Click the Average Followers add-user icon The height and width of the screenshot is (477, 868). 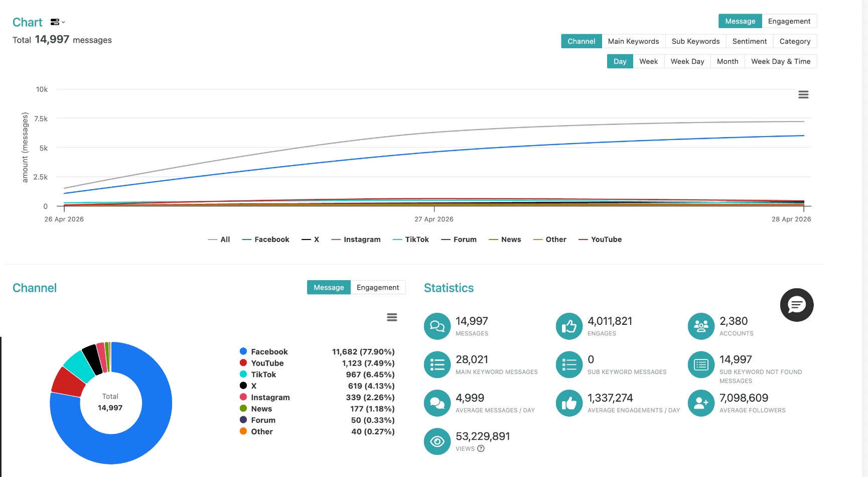(701, 403)
